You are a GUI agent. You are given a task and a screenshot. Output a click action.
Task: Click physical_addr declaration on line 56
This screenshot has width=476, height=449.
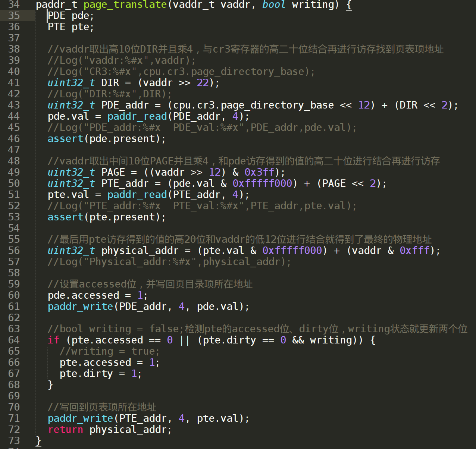click(x=140, y=251)
